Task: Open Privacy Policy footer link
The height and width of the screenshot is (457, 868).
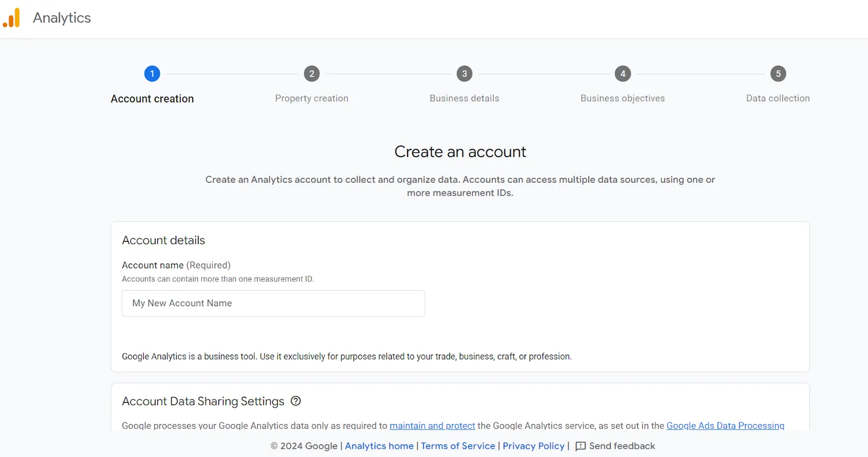Action: (534, 446)
